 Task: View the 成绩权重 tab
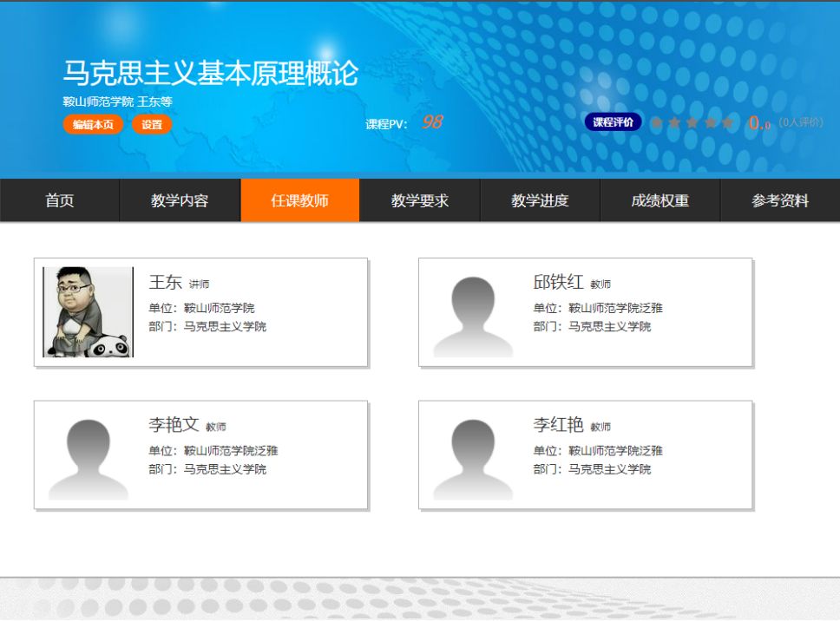pyautogui.click(x=660, y=200)
